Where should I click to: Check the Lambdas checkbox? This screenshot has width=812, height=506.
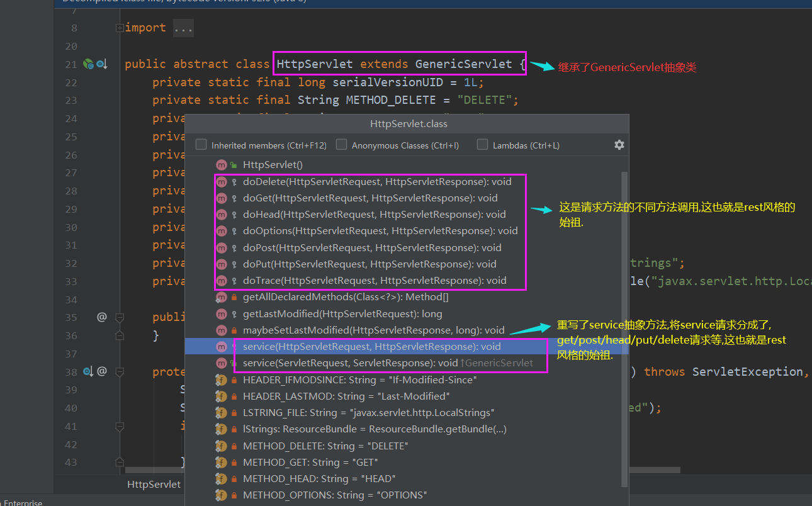pos(483,145)
